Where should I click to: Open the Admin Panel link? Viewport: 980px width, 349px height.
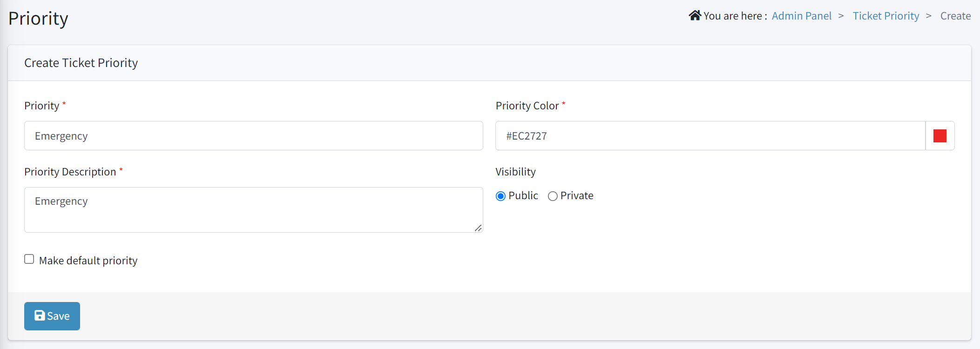click(801, 15)
